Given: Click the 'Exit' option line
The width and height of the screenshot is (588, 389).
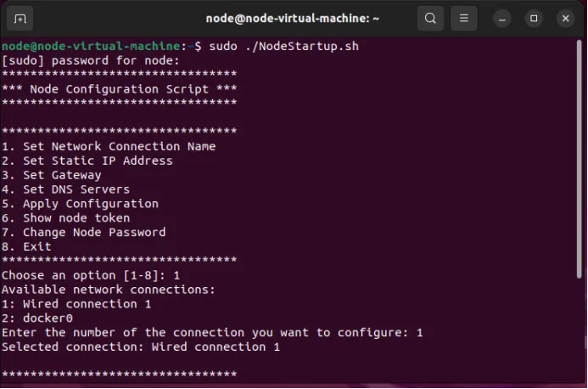Looking at the screenshot, I should click(26, 246).
